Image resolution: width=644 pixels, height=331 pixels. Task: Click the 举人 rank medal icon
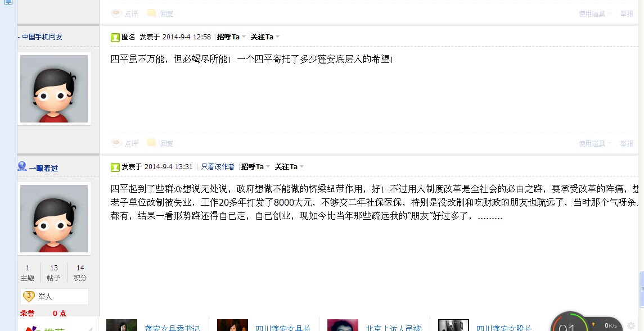(x=28, y=296)
